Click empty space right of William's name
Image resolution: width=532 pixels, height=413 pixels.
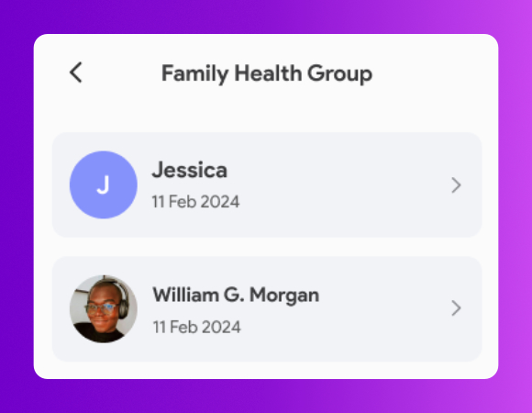pyautogui.click(x=383, y=295)
